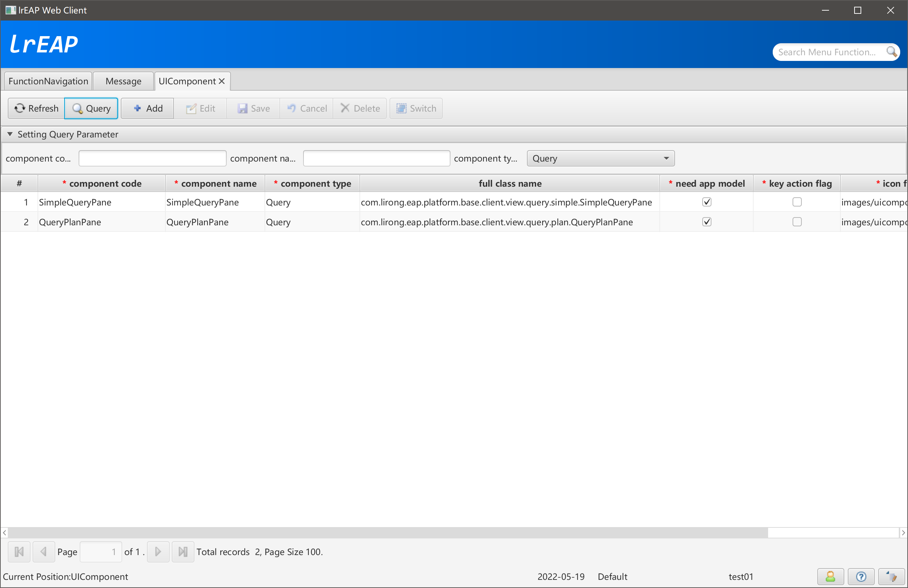Image resolution: width=908 pixels, height=588 pixels.
Task: Click the test01 user label
Action: (x=741, y=577)
